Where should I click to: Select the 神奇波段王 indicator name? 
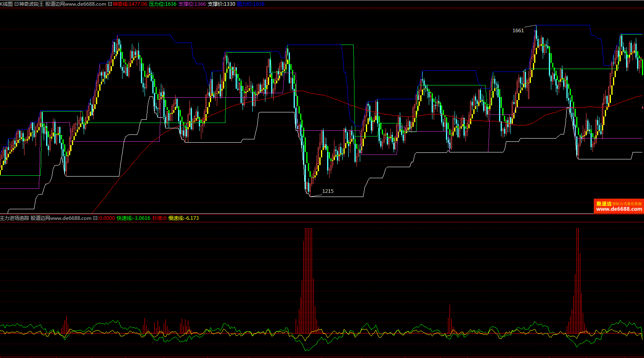click(31, 4)
